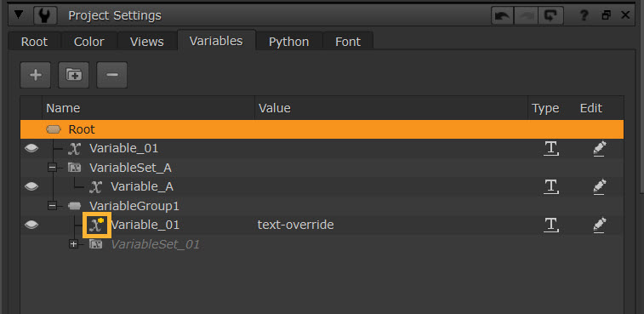Click the minus button to remove a variable

[111, 75]
